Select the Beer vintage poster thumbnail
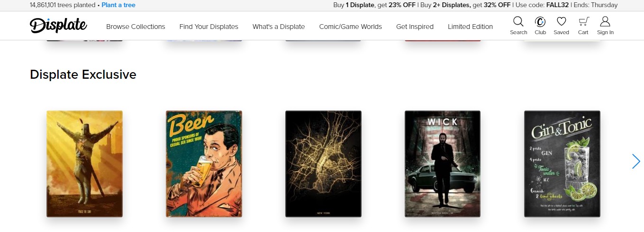644x232 pixels. click(204, 164)
